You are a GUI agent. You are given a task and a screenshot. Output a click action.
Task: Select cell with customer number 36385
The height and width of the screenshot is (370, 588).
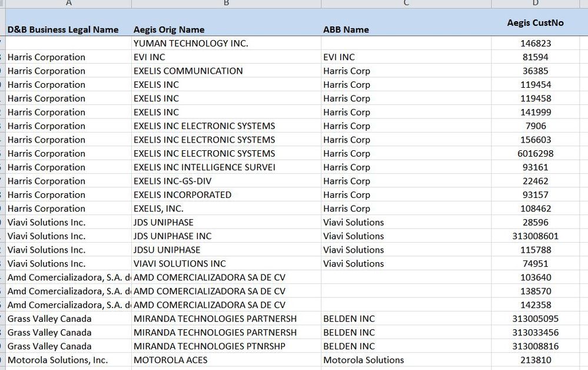[535, 71]
